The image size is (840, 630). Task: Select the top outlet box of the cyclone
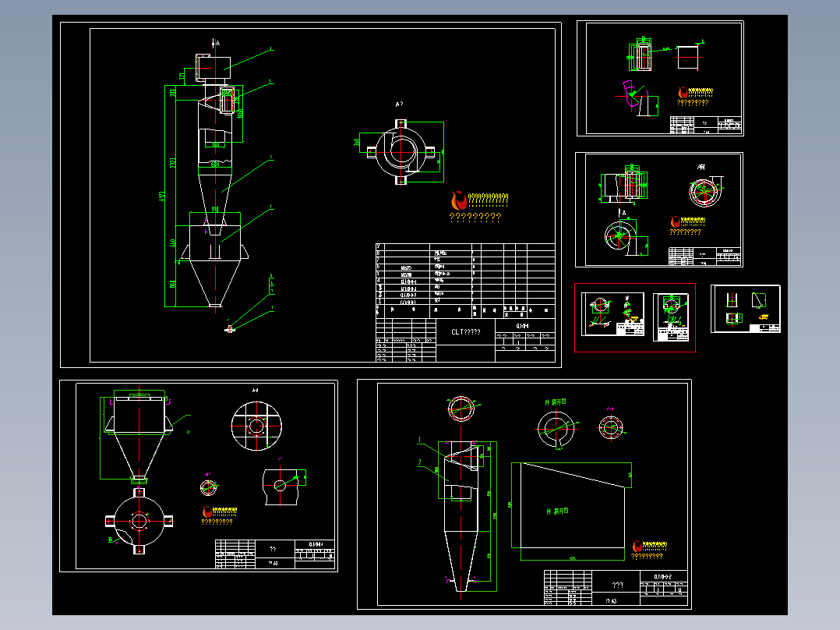coord(214,69)
